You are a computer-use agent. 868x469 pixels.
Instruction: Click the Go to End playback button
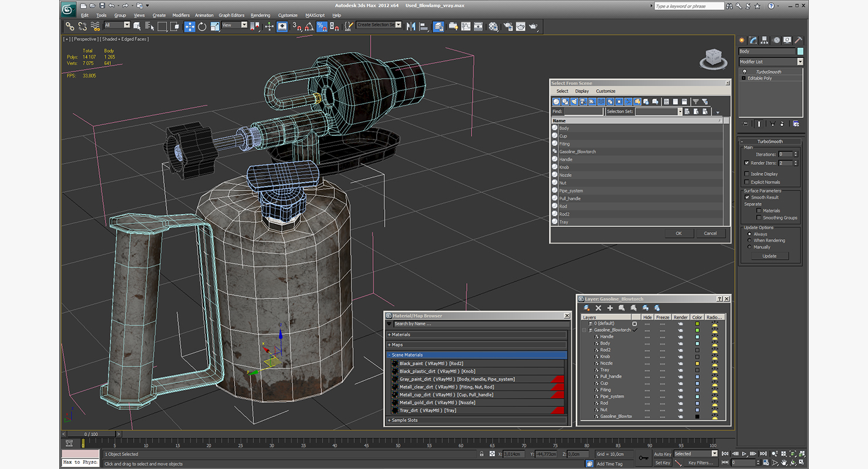coord(762,454)
